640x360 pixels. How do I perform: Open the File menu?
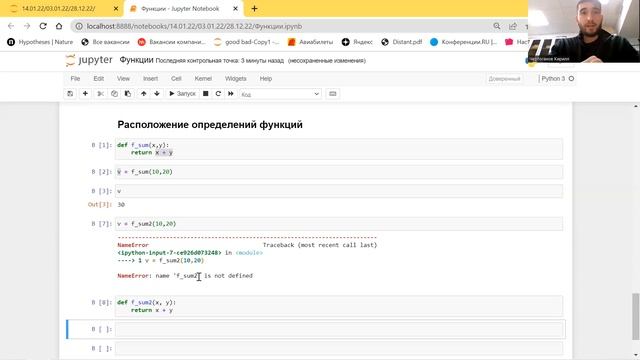click(x=75, y=79)
